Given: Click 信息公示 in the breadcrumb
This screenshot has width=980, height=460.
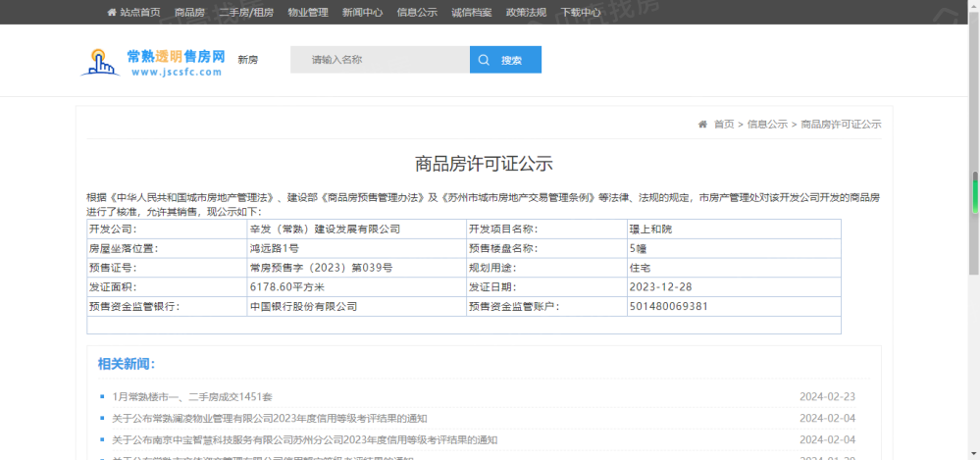Looking at the screenshot, I should tap(767, 125).
